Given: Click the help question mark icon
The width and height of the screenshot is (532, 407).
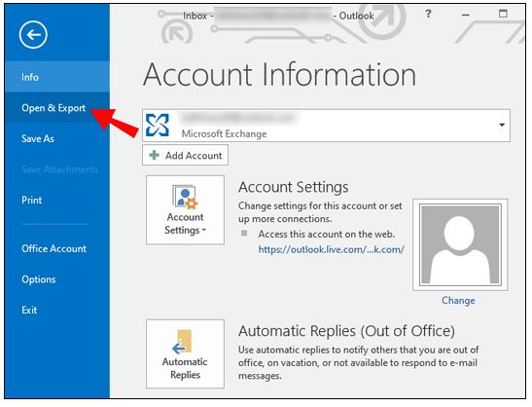Looking at the screenshot, I should pyautogui.click(x=428, y=14).
